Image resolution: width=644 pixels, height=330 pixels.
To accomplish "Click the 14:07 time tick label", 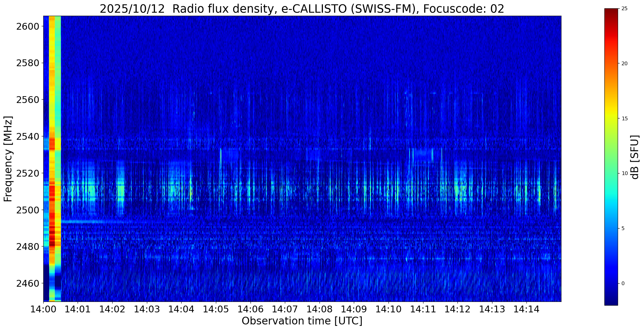I will tap(285, 309).
